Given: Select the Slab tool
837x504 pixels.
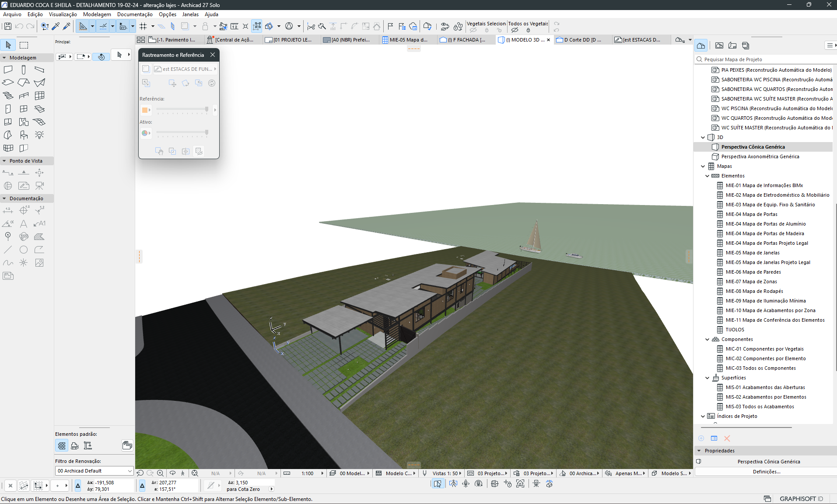Looking at the screenshot, I should pyautogui.click(x=8, y=83).
